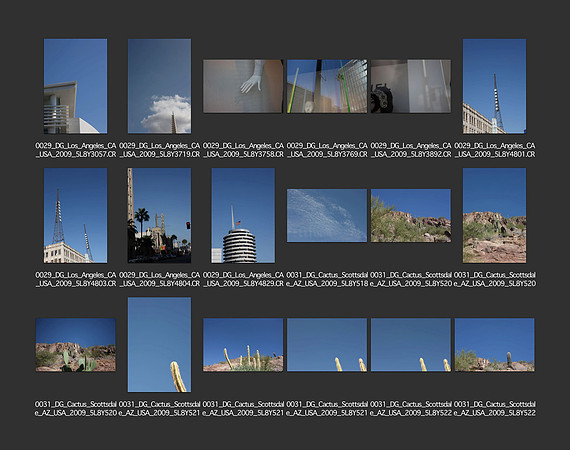Open the portrait rocky hillside thumbnail
Viewport: 570px width, 450px height.
pos(494,215)
